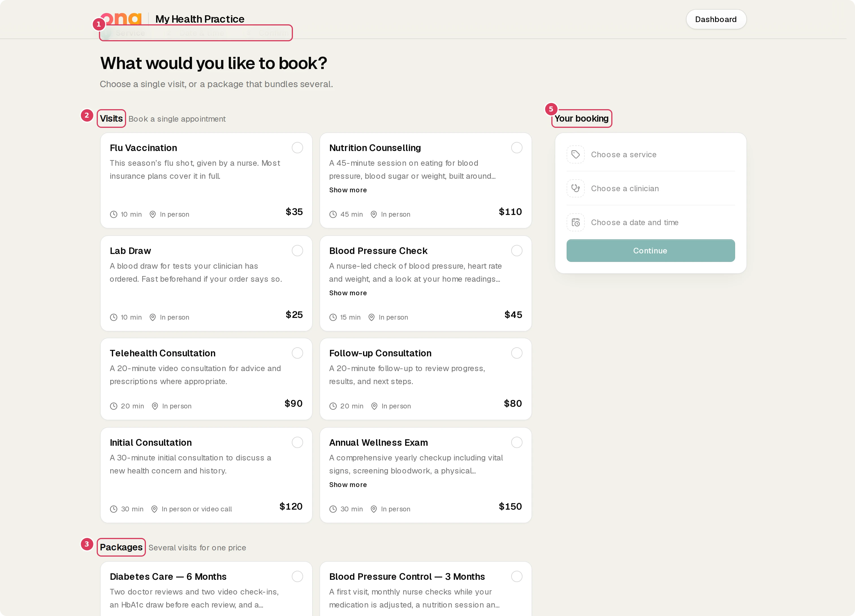This screenshot has width=855, height=616.
Task: Select the Nutrition Counselling radio button
Action: 517,148
